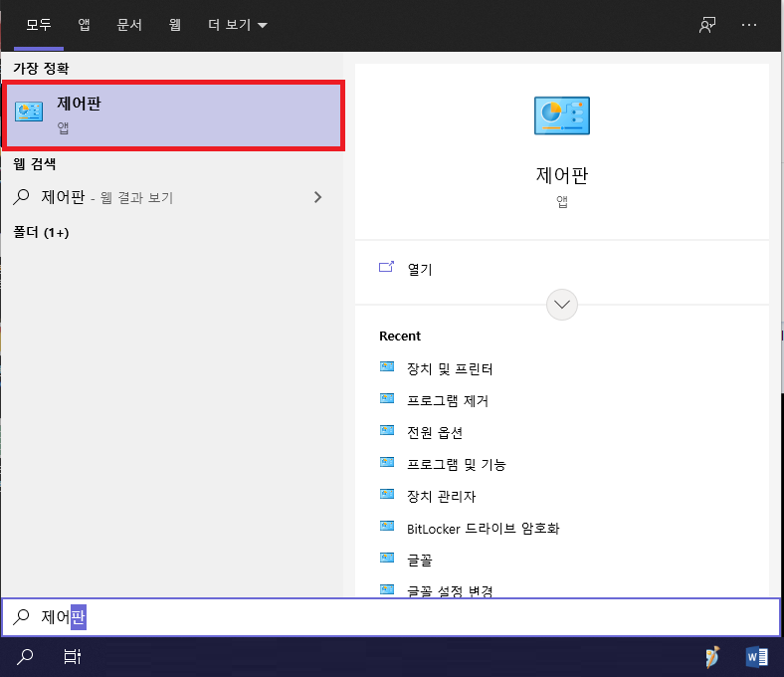This screenshot has width=784, height=677.
Task: Click the Recent heading
Action: (400, 336)
